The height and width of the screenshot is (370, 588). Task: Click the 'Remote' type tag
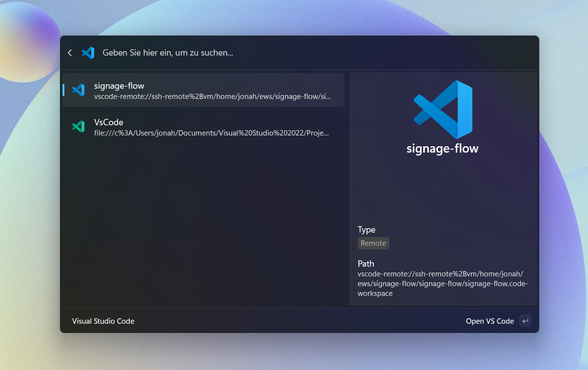373,243
